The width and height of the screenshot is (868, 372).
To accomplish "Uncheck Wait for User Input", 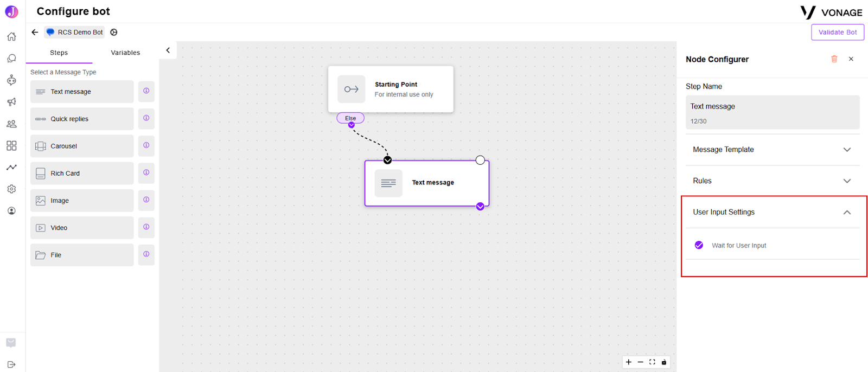I will coord(699,245).
